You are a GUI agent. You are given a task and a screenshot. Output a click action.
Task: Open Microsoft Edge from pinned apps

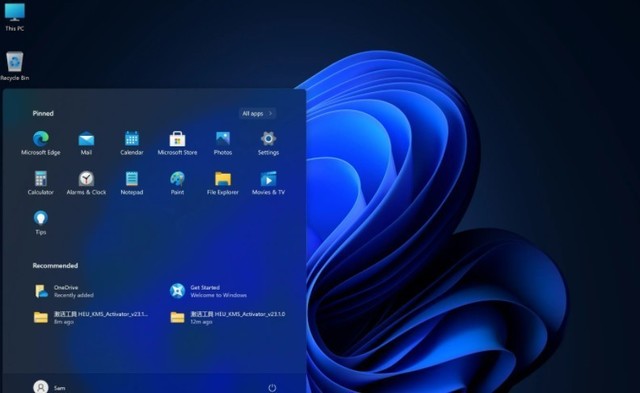(41, 143)
